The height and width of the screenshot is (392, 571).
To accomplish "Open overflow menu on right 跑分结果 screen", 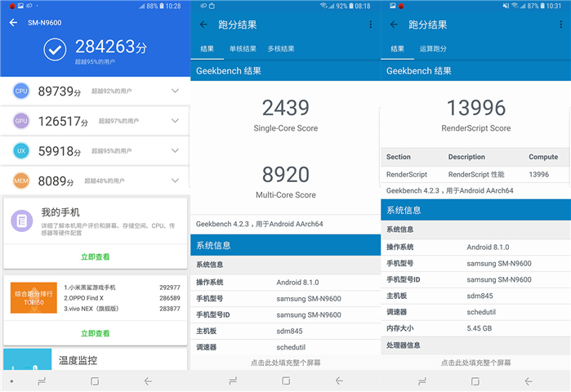I will tap(561, 24).
